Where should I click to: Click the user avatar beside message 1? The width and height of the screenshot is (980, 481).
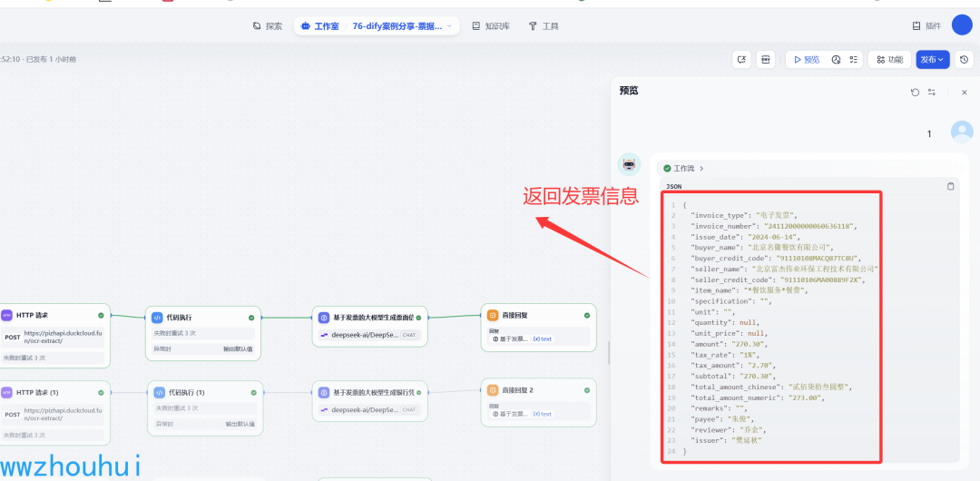[962, 132]
